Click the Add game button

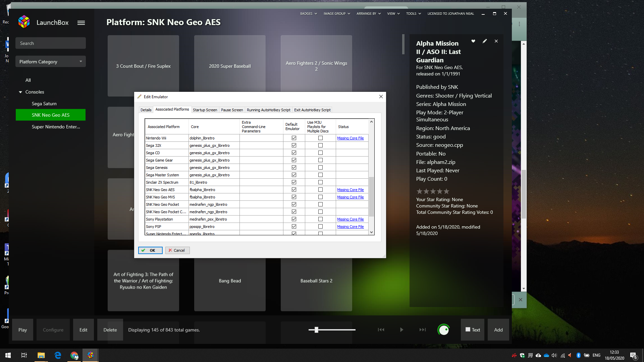498,330
